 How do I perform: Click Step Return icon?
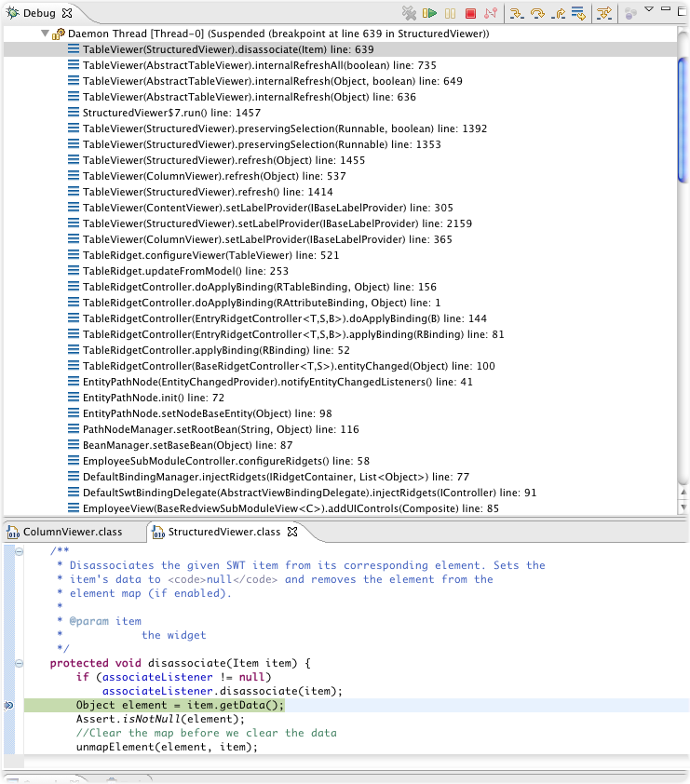click(558, 13)
